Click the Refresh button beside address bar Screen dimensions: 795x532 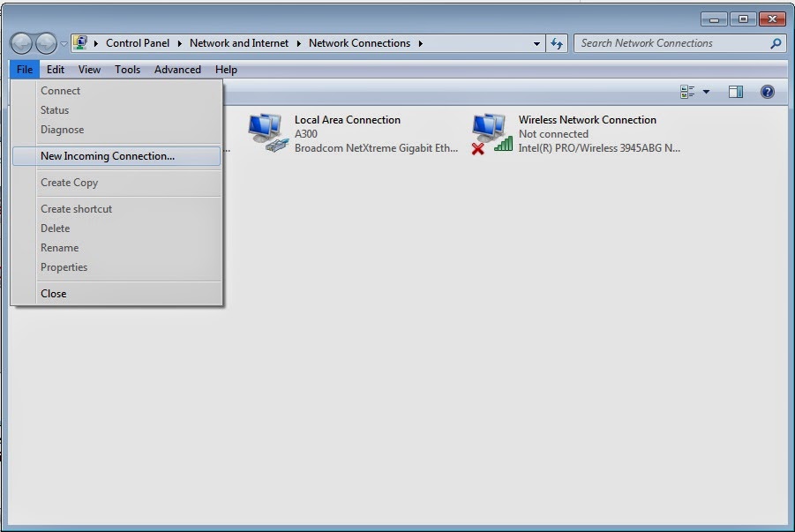557,44
